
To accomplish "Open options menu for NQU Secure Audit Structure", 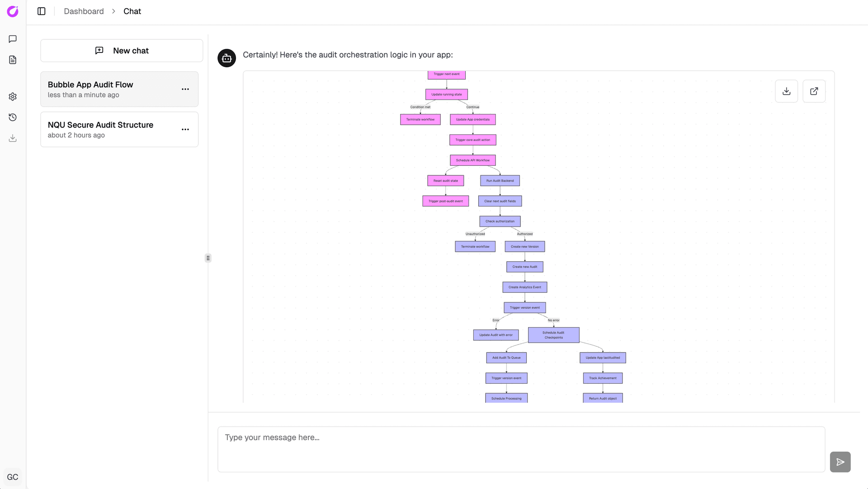I will (x=185, y=129).
